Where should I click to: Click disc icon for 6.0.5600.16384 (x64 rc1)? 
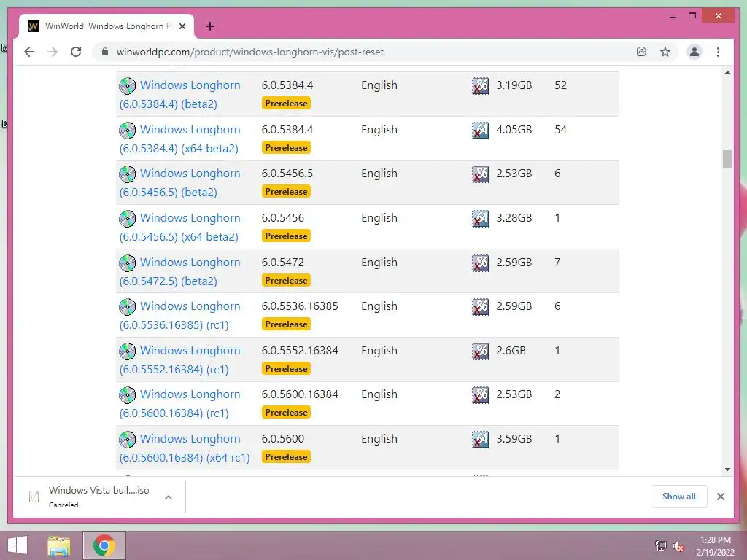127,440
